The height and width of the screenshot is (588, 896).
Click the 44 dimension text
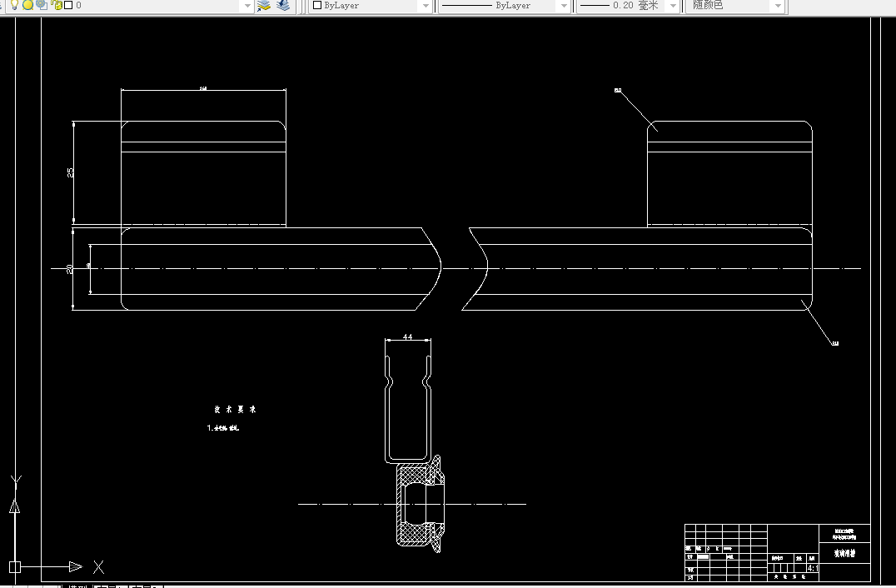(407, 336)
